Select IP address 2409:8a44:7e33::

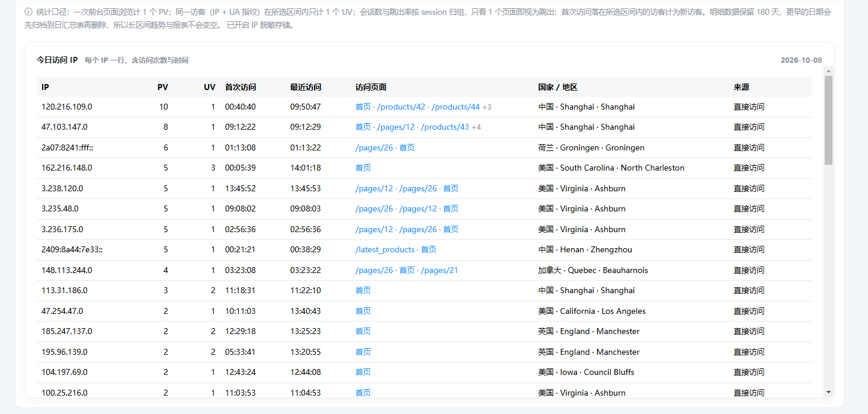tap(72, 250)
